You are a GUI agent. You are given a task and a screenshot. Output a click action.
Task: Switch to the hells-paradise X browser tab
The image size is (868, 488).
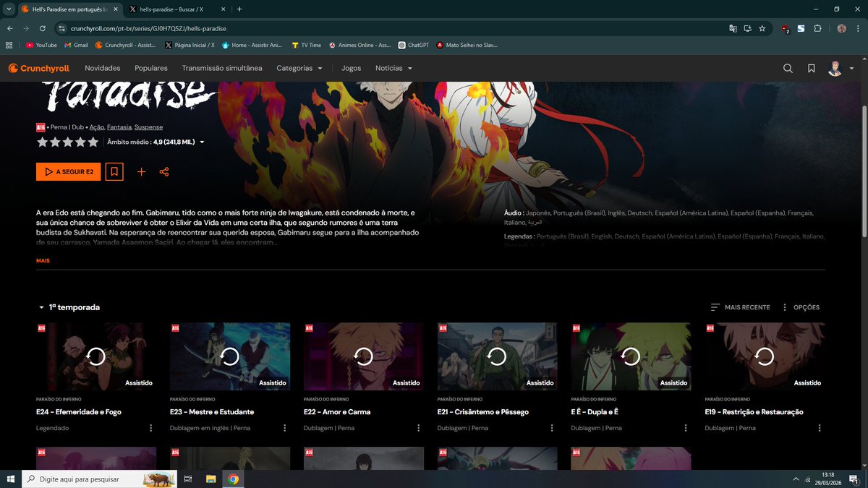pos(175,9)
